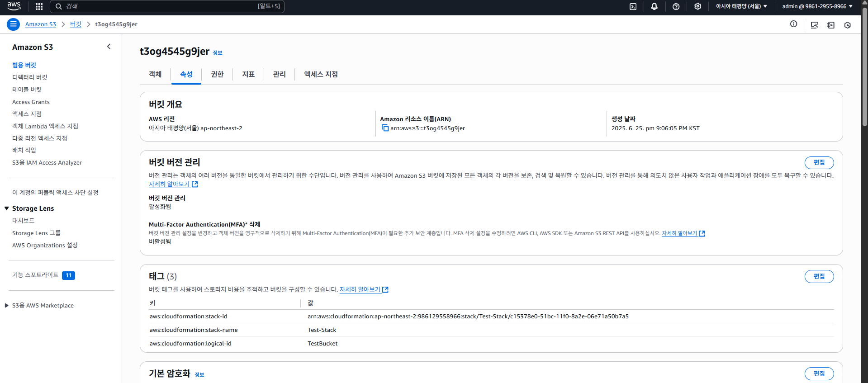This screenshot has width=868, height=383.
Task: Click the AWS logo home icon
Action: click(14, 6)
